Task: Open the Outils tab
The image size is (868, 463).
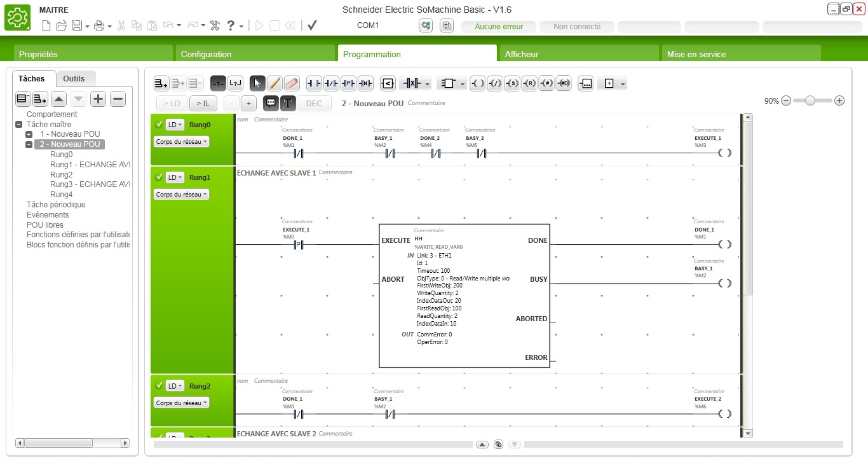Action: click(74, 79)
